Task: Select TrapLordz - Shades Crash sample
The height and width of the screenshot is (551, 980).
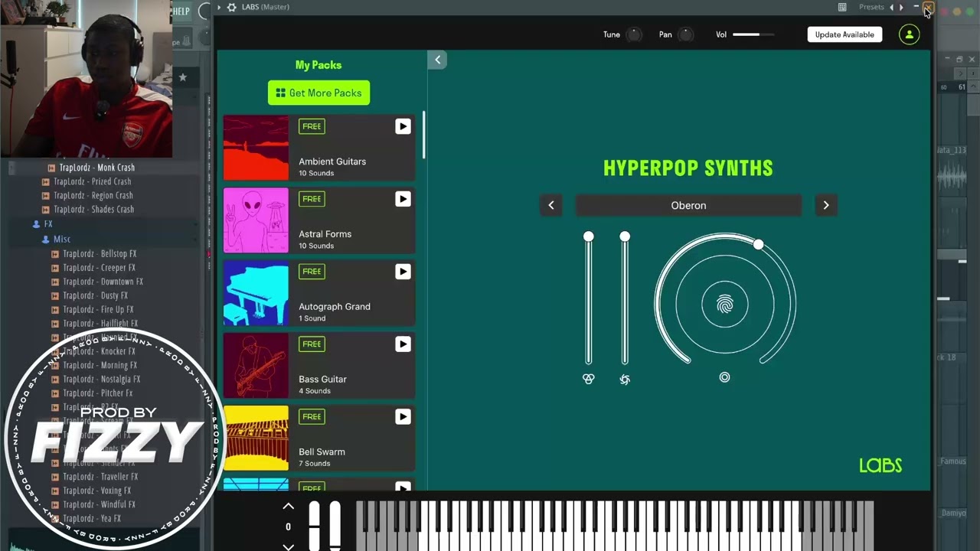Action: 94,209
